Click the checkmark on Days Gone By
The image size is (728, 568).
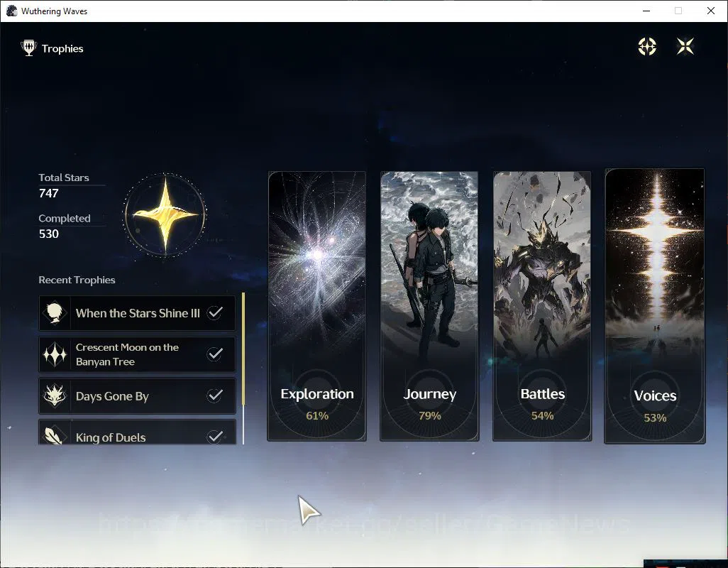214,395
